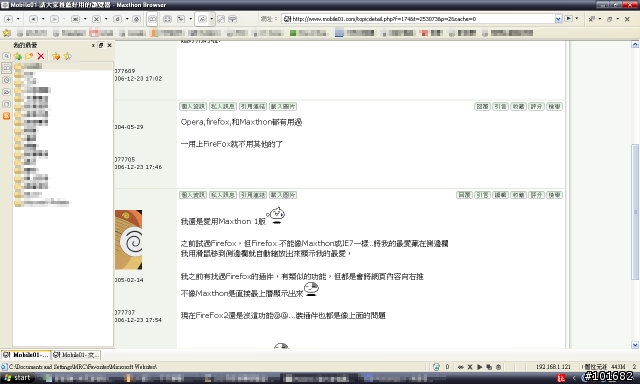Float the 我的最愛 sidebar panel
The height and width of the screenshot is (384, 640).
[101, 45]
